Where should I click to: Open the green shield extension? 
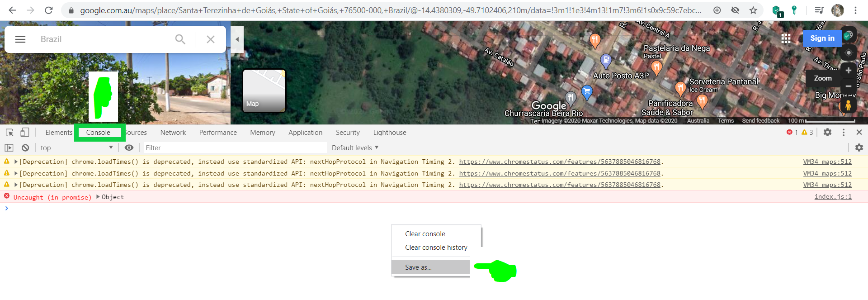[777, 11]
